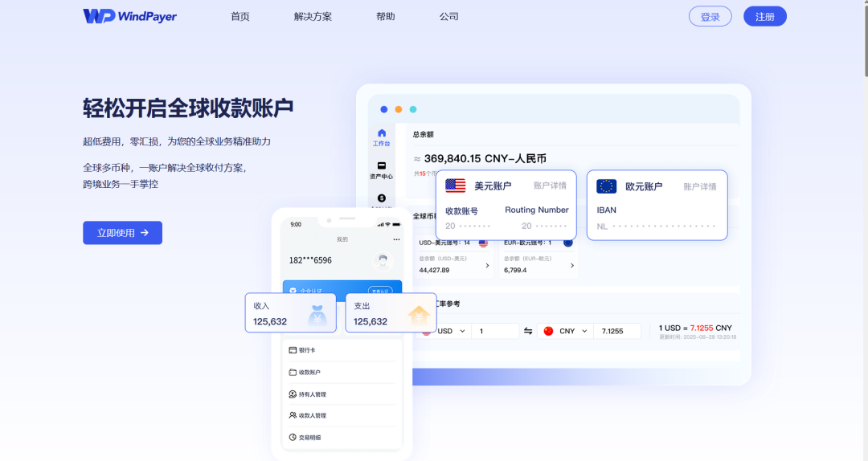The width and height of the screenshot is (868, 461).
Task: Open 账户详情 on the 欧元账户 card
Action: (x=700, y=187)
